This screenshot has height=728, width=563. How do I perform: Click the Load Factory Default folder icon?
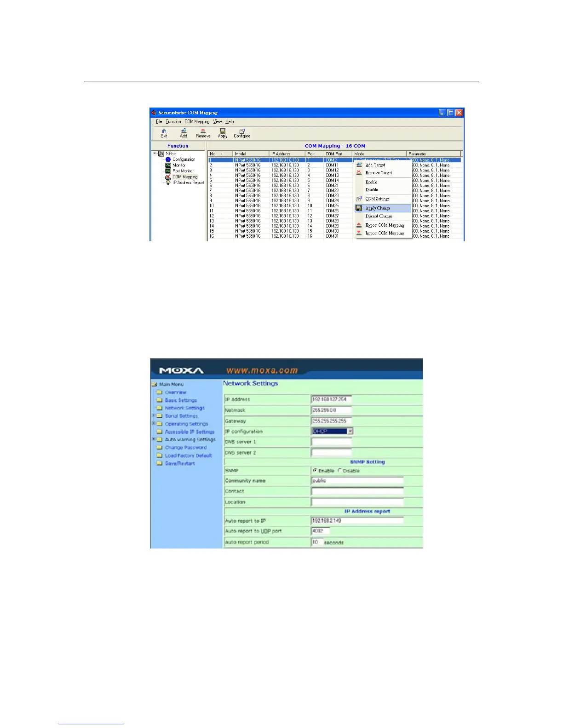pyautogui.click(x=160, y=455)
